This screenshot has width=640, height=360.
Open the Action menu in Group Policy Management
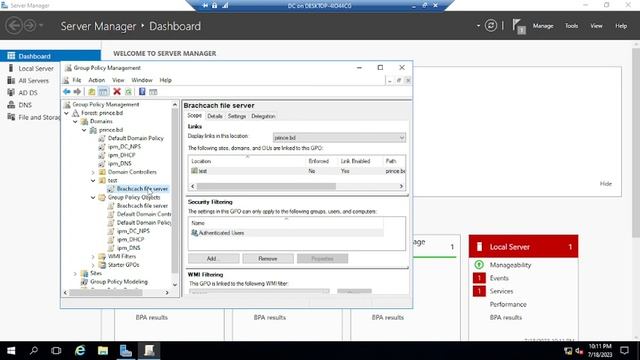97,80
